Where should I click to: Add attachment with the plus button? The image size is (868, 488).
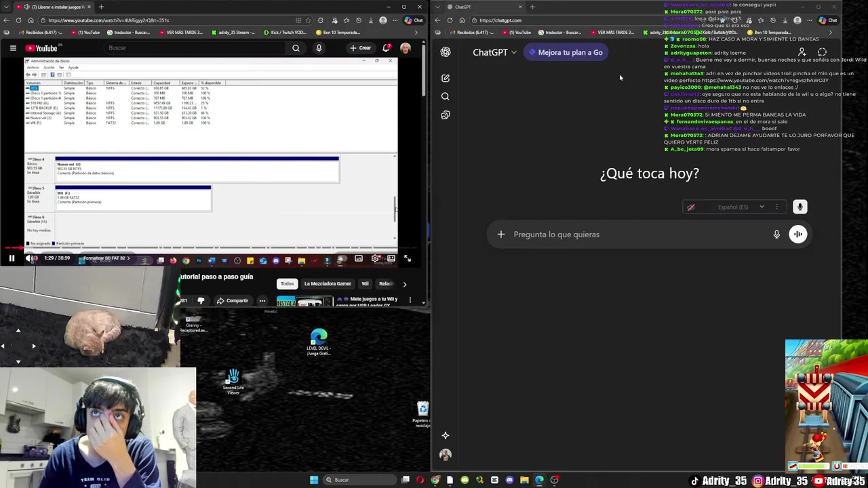[x=500, y=235]
